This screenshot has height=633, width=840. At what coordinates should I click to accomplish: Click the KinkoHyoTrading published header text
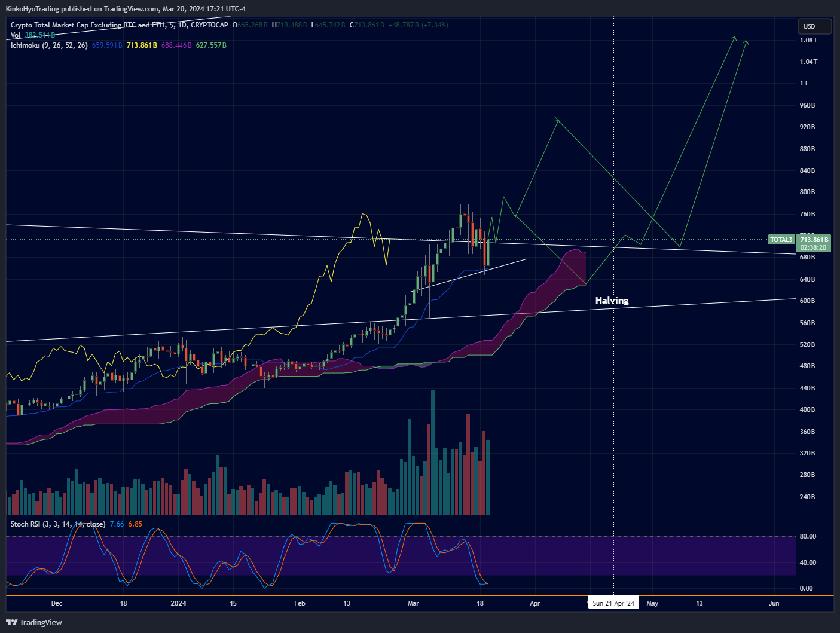[x=126, y=8]
